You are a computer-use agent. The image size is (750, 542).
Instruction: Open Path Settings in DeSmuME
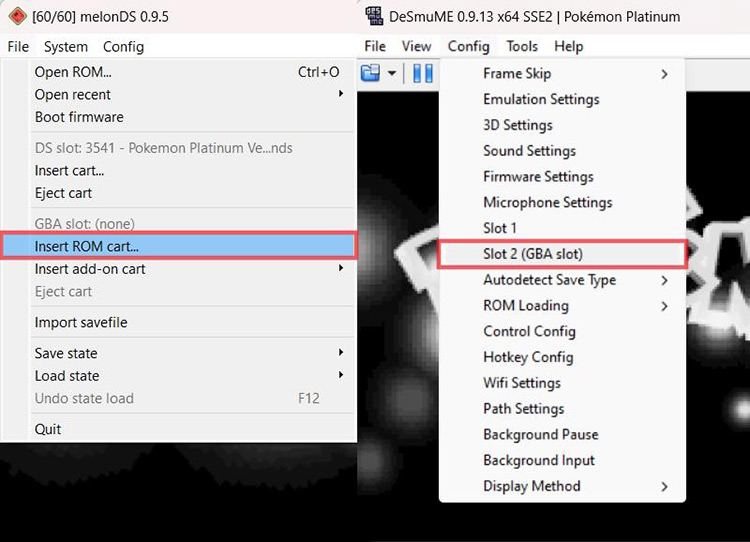pos(562,409)
